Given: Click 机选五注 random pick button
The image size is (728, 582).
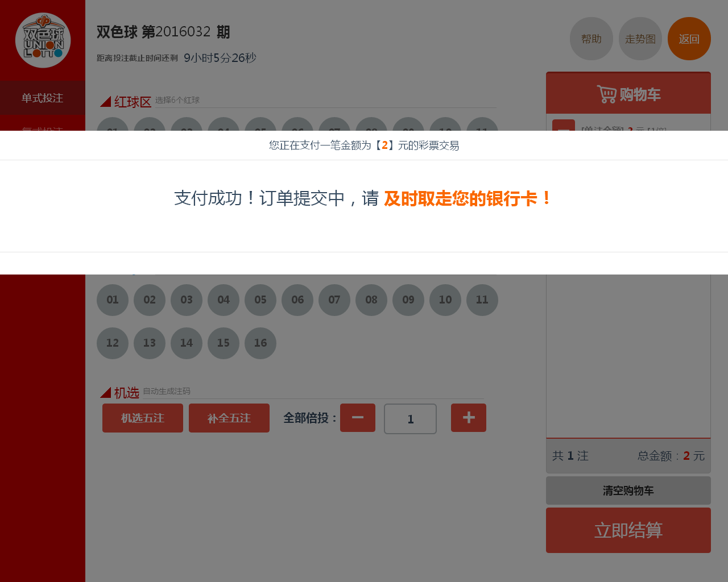Looking at the screenshot, I should pos(143,418).
